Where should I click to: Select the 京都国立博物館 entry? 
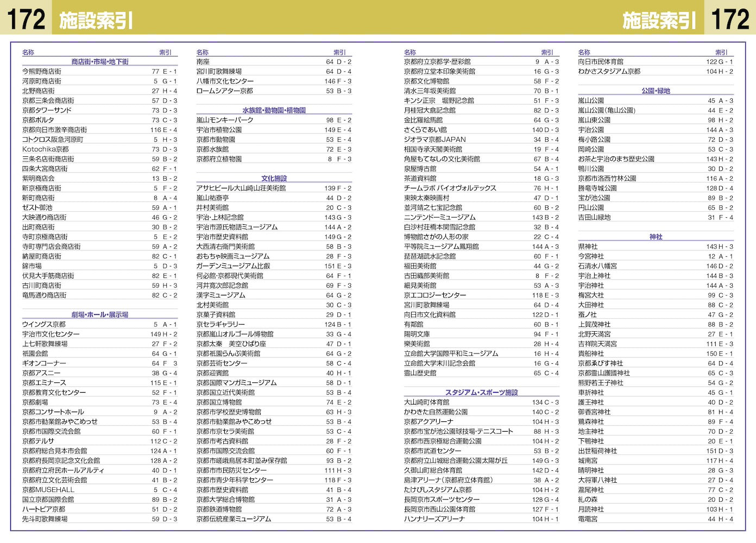219,402
